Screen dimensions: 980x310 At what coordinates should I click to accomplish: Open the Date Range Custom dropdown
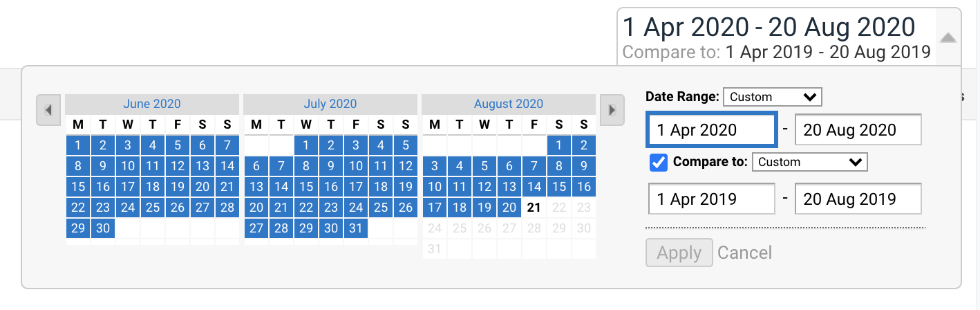coord(772,97)
